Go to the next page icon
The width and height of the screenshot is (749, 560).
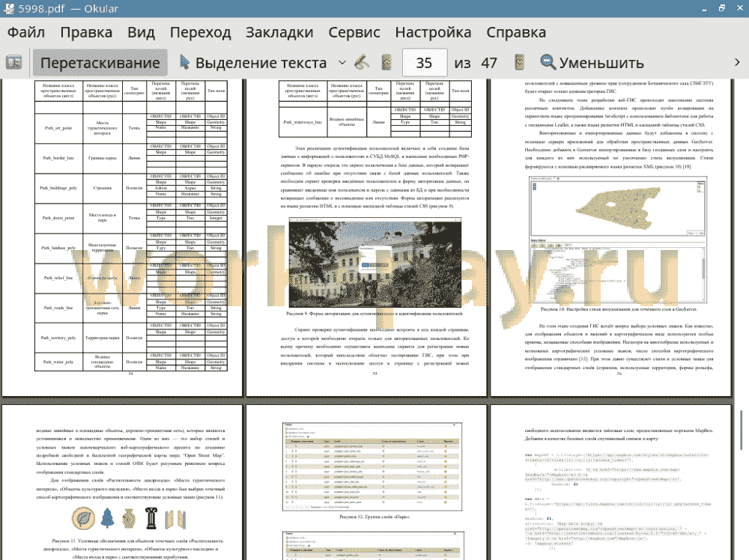pos(520,63)
